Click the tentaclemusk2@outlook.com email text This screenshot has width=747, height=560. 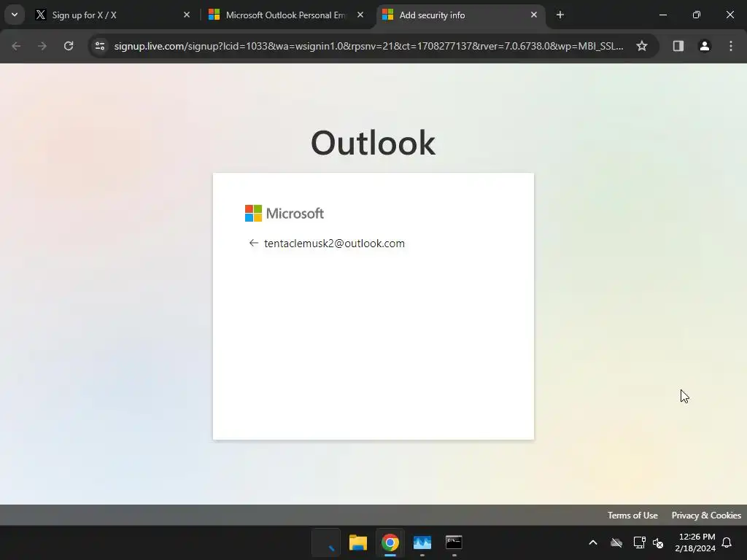click(x=334, y=244)
